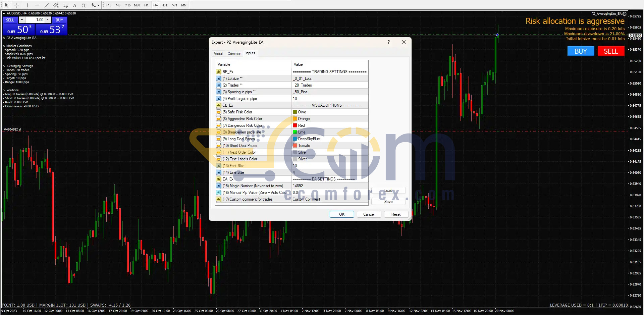The width and height of the screenshot is (644, 315).
Task: Switch chart to M5 timeframe
Action: [118, 5]
